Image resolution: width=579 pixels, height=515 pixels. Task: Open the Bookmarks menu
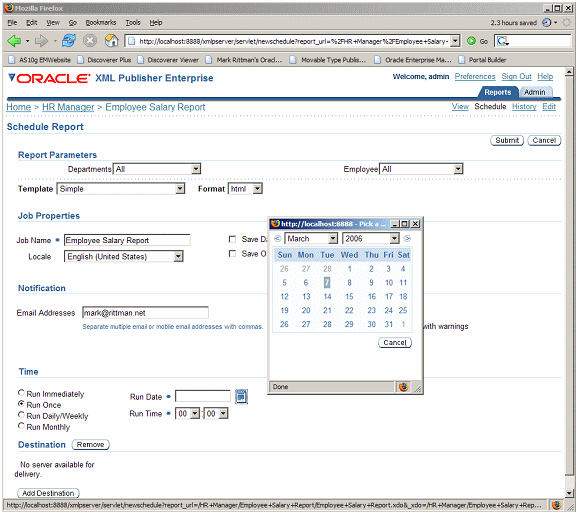[x=100, y=23]
